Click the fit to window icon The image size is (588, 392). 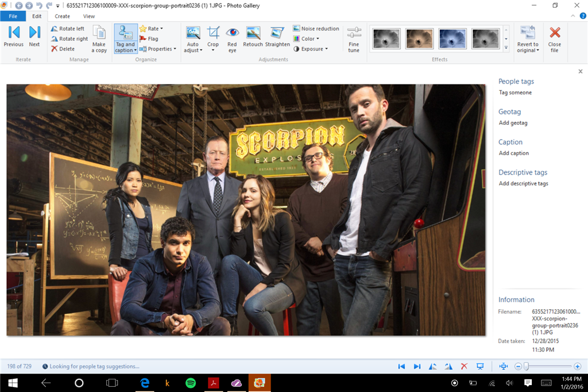[x=503, y=367]
